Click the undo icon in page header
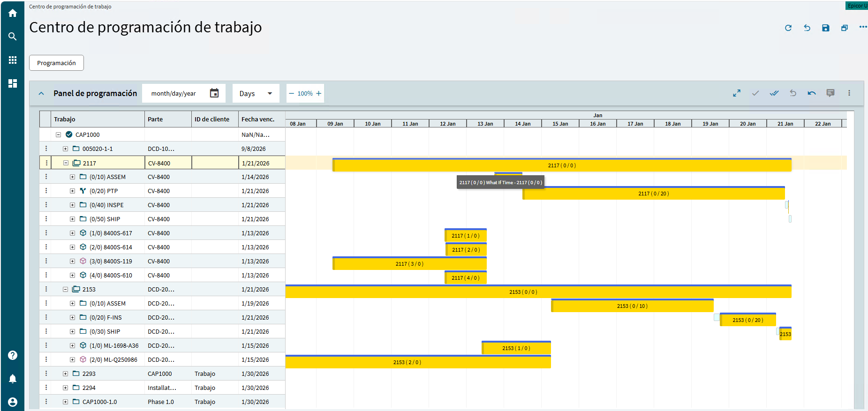The height and width of the screenshot is (411, 868). 807,28
